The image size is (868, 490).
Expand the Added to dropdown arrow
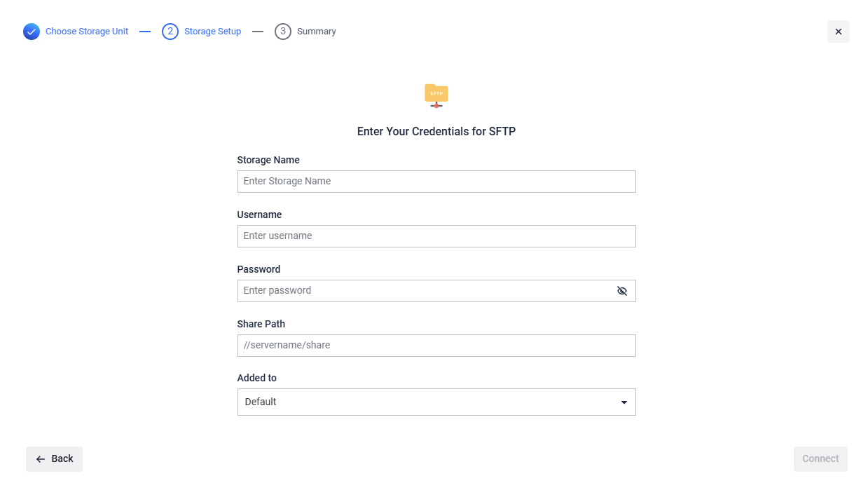click(x=624, y=402)
